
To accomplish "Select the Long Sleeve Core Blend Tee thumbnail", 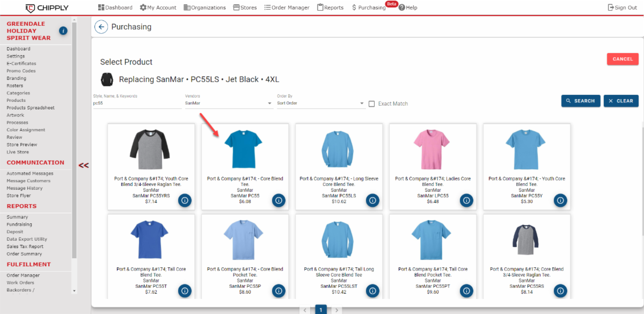I will (339, 151).
